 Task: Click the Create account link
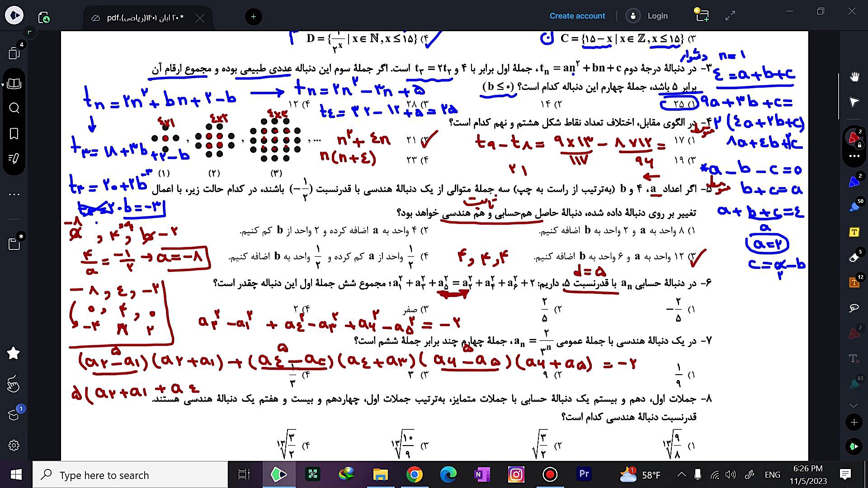point(577,16)
